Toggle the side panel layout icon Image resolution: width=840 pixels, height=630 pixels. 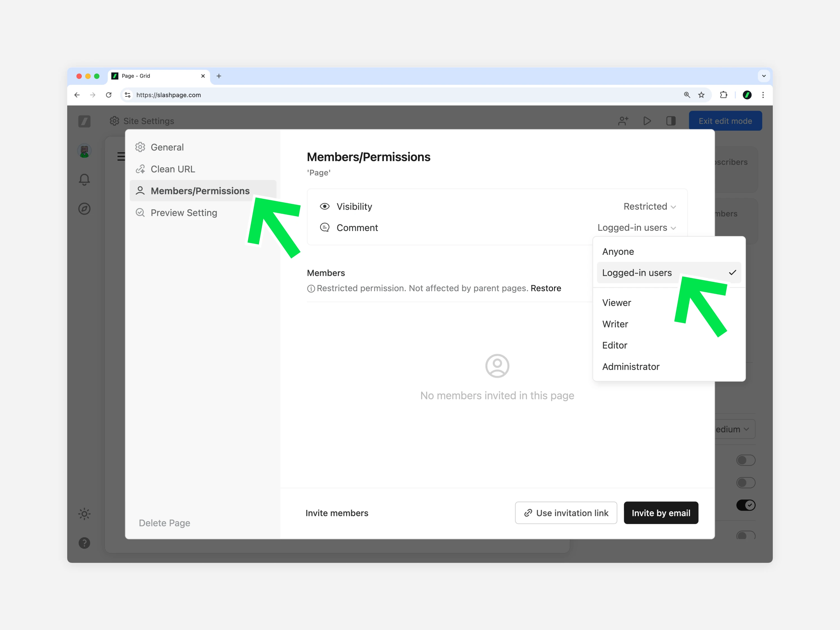point(671,121)
